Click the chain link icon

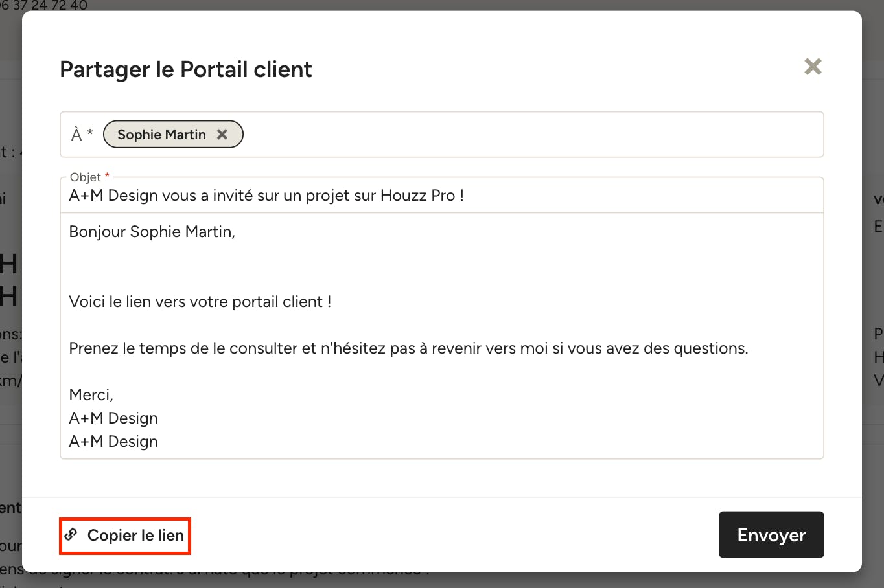click(x=71, y=535)
